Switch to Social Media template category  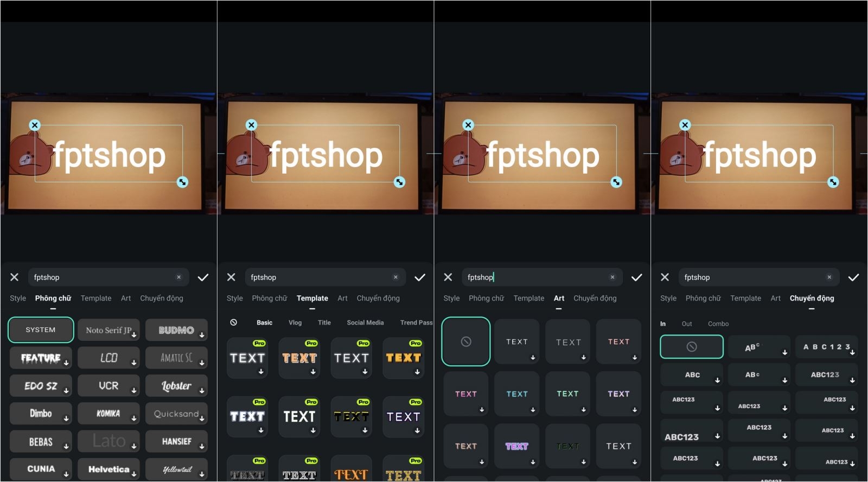(365, 322)
